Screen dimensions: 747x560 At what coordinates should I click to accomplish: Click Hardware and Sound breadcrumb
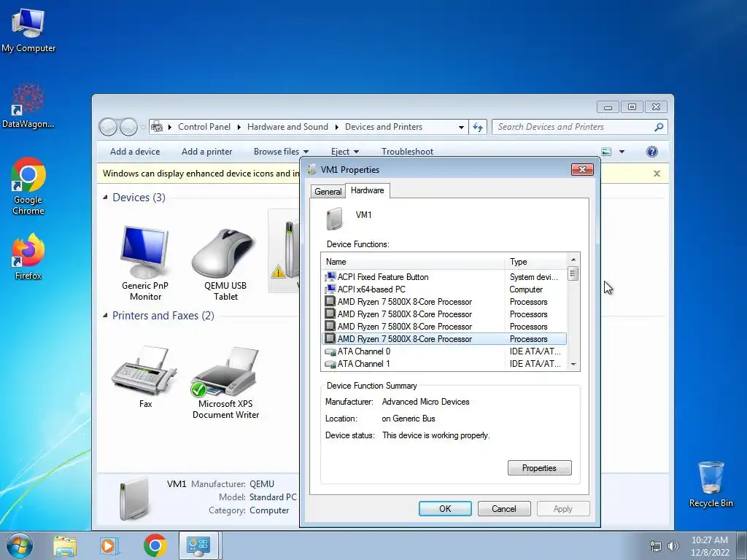point(287,127)
